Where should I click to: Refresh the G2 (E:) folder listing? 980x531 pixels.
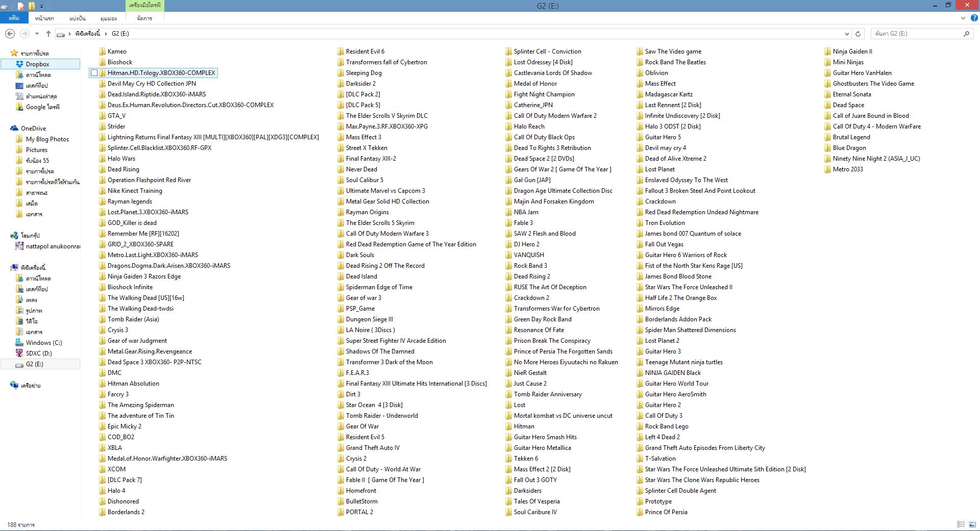[x=858, y=34]
